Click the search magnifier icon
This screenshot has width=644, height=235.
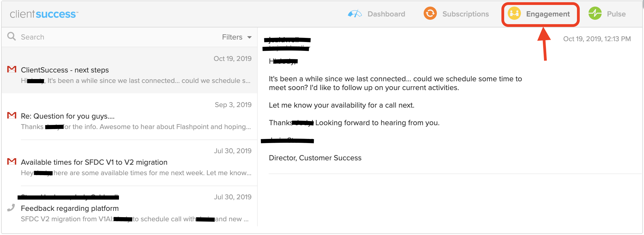click(x=12, y=36)
